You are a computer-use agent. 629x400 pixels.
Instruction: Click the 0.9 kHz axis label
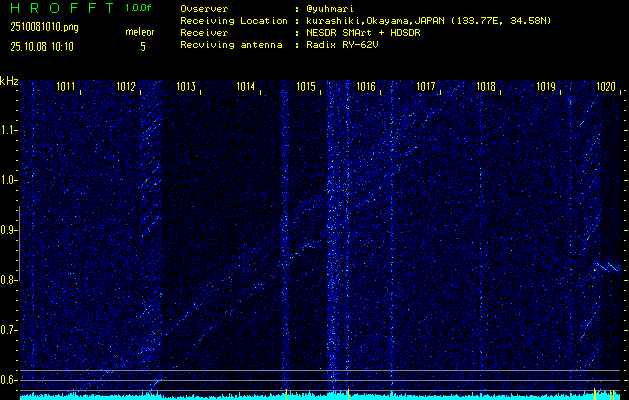tap(9, 230)
